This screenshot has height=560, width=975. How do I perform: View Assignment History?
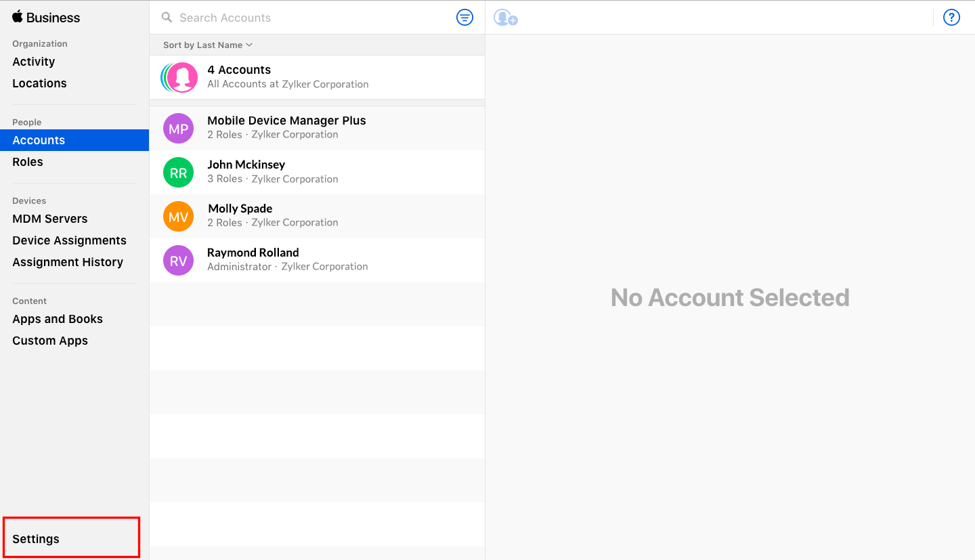click(x=68, y=262)
